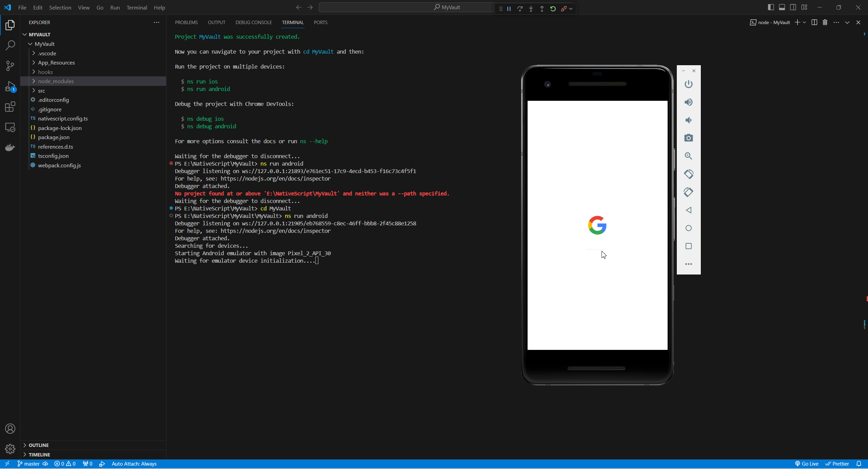Toggle the primary side bar layout

click(771, 7)
